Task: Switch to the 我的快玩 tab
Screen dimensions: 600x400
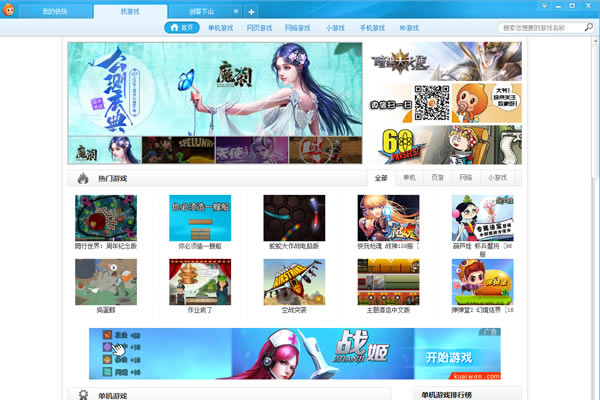Action: [55, 11]
